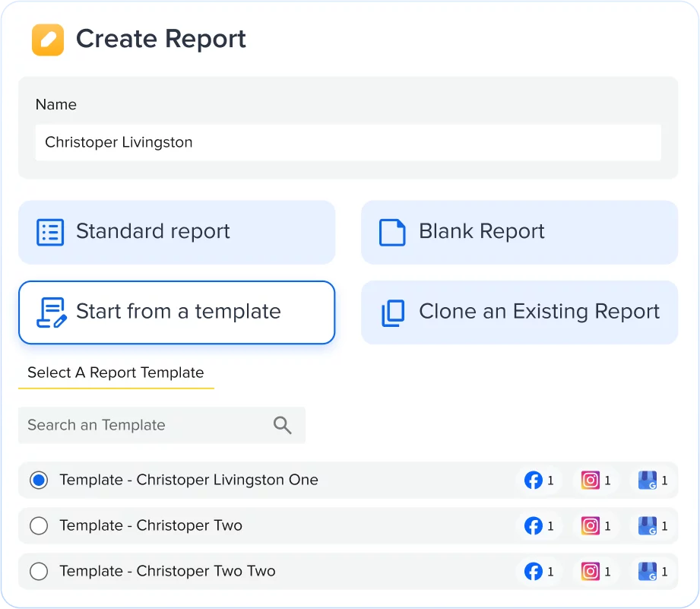Select the Template Christoper Two radio button
This screenshot has width=700, height=609.
click(x=39, y=525)
